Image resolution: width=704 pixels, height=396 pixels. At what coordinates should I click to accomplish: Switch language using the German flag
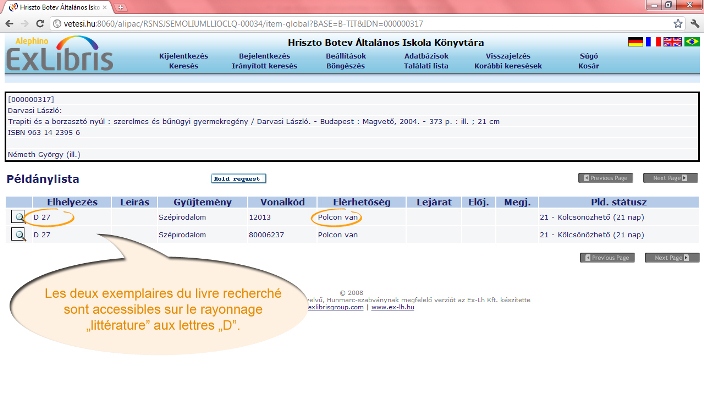coord(635,42)
